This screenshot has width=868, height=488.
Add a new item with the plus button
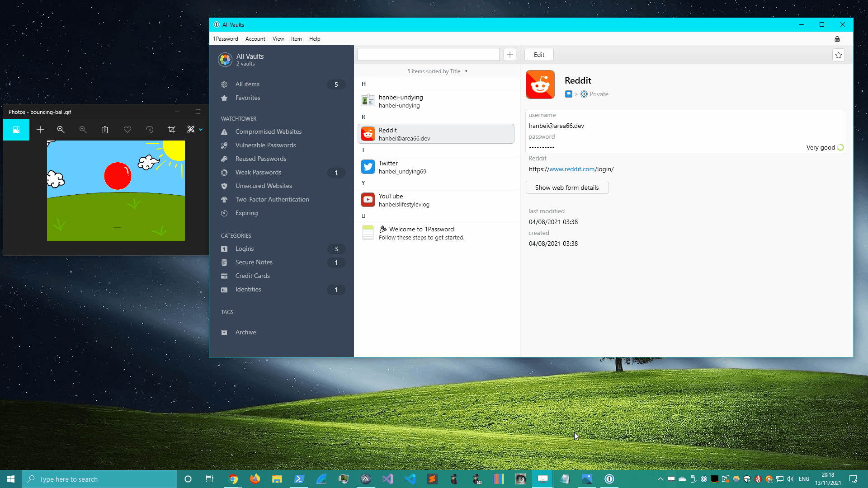[x=510, y=55]
